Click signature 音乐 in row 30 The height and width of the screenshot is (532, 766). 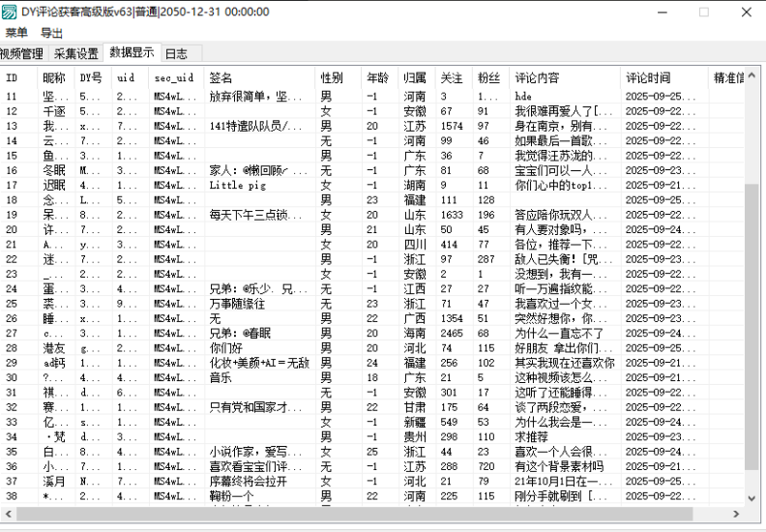221,377
